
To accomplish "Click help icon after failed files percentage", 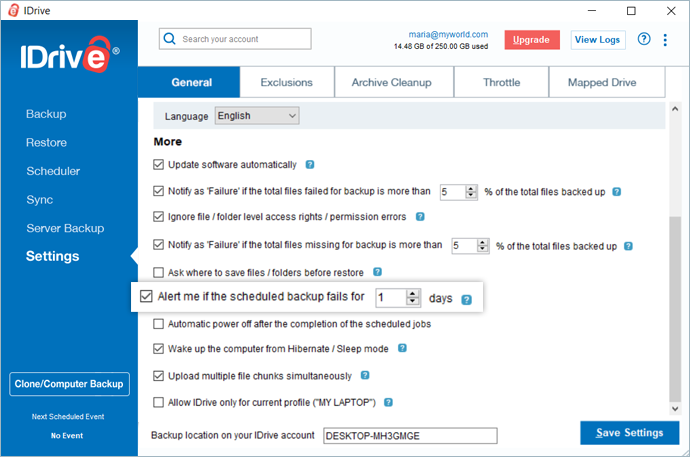I will 617,192.
